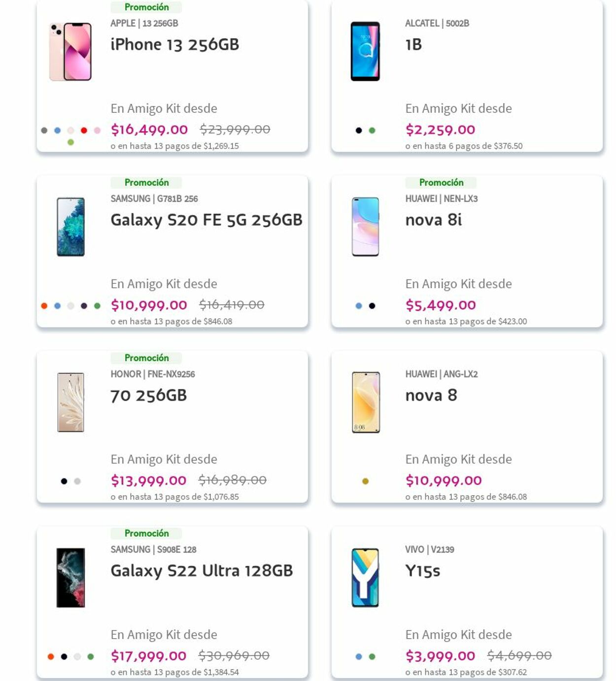This screenshot has height=681, width=616.
Task: Pick the green Galaxy S22 Ultra color
Action: click(91, 657)
